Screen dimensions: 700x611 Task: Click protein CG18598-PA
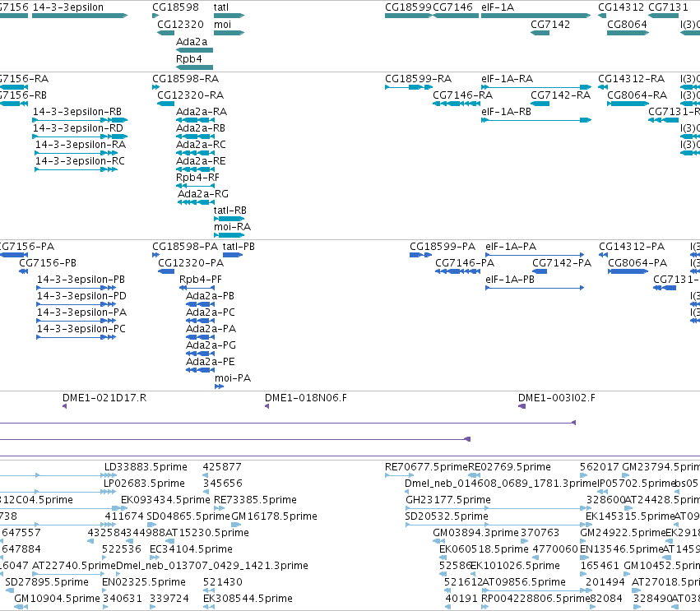(x=185, y=247)
